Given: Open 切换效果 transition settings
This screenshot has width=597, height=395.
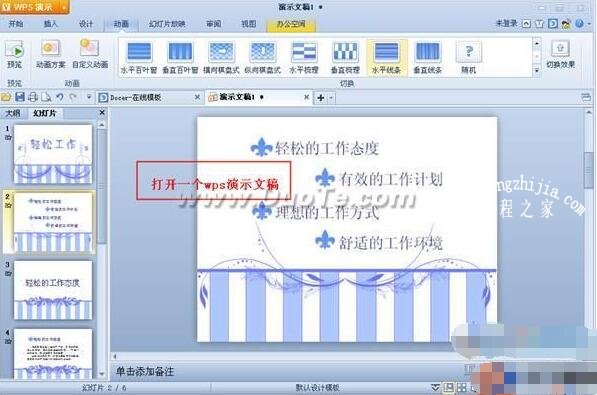Looking at the screenshot, I should (x=560, y=54).
